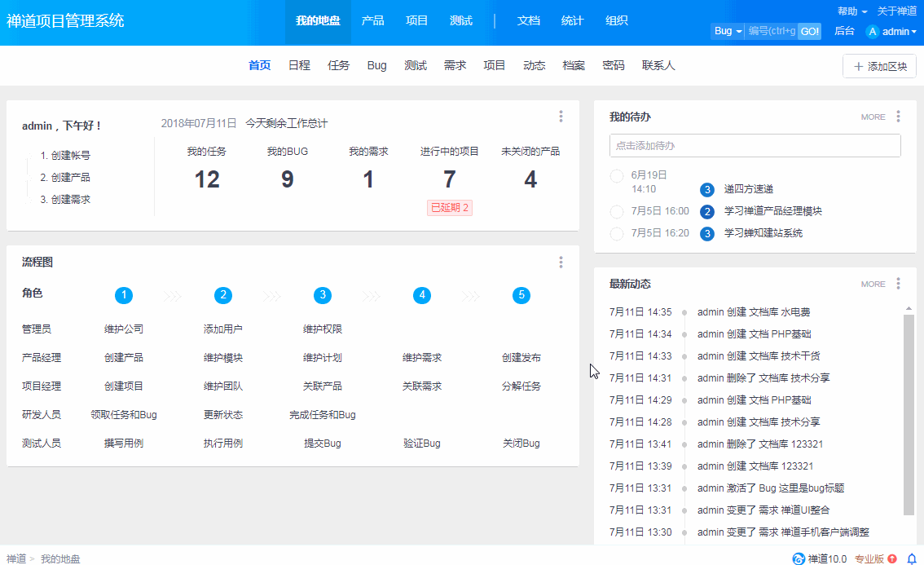Image resolution: width=924 pixels, height=565 pixels.
Task: Open the 日程 tab in submenu
Action: [x=299, y=65]
